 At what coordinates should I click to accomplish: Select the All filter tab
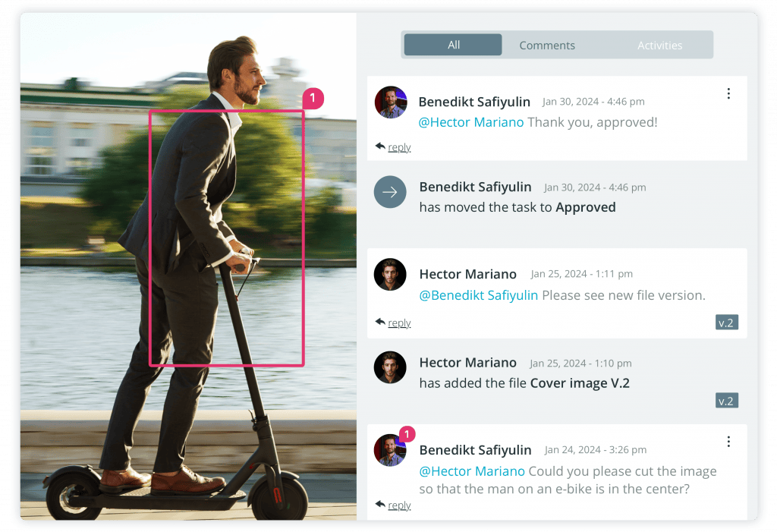452,44
